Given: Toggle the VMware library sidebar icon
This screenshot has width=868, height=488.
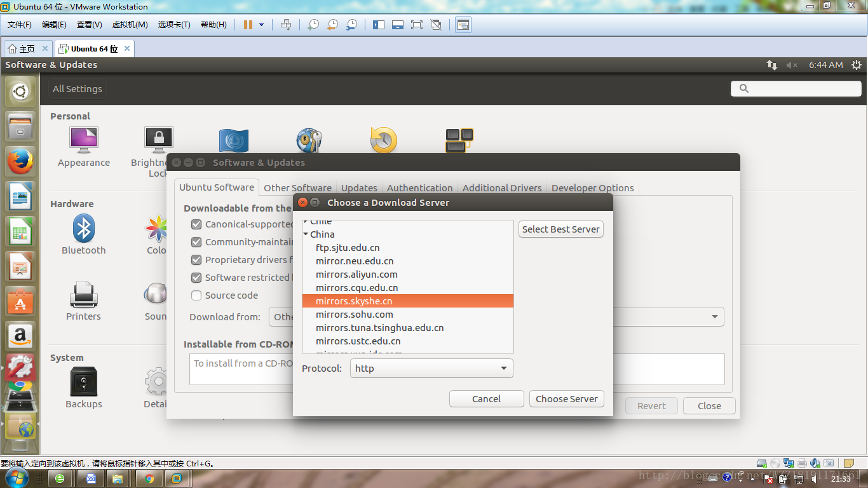Looking at the screenshot, I should 379,25.
